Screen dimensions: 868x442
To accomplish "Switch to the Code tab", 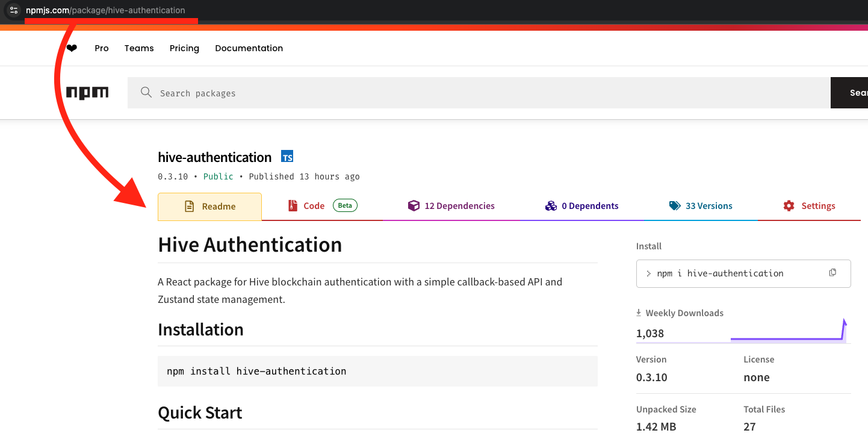I will [322, 206].
